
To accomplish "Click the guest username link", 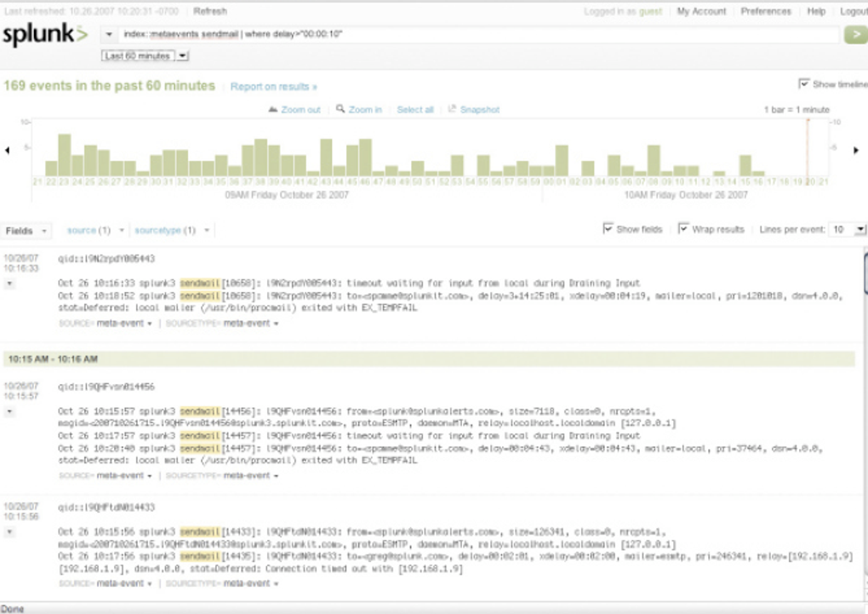I will coord(650,11).
